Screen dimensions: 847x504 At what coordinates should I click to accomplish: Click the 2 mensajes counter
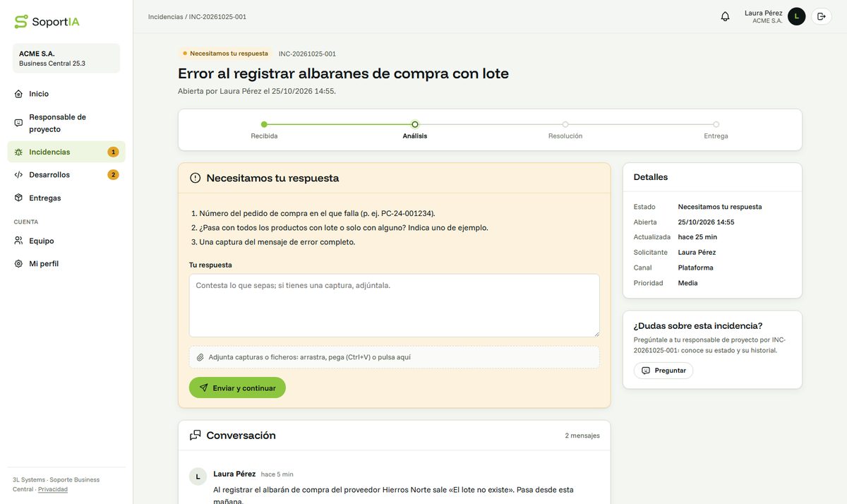coord(582,436)
